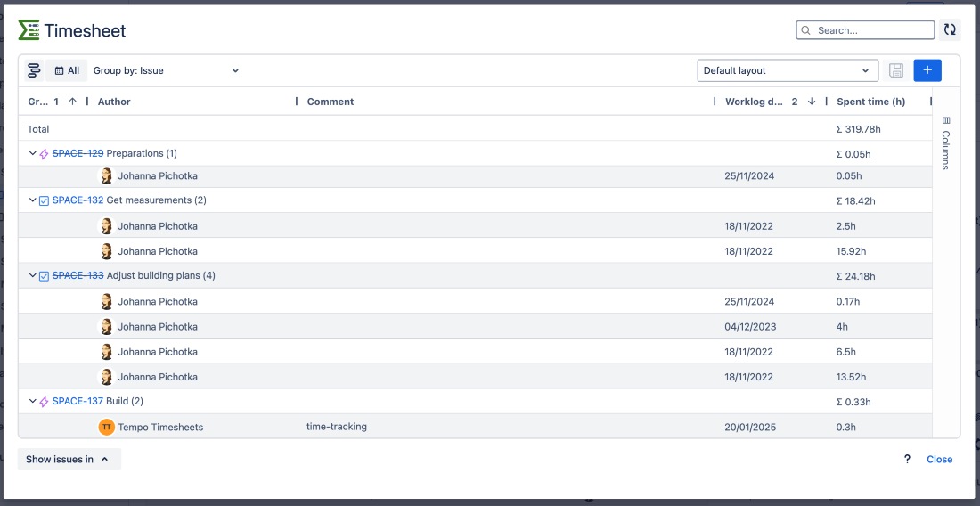Click the Σ 0.33h group sum
This screenshot has width=980, height=506.
tap(853, 402)
